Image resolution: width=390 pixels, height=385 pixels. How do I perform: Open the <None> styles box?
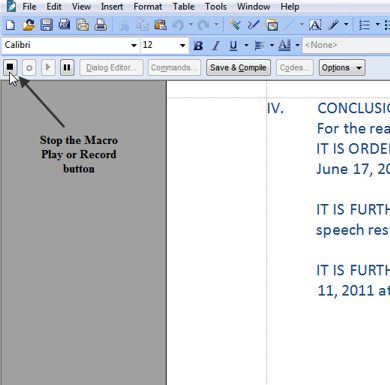click(346, 45)
